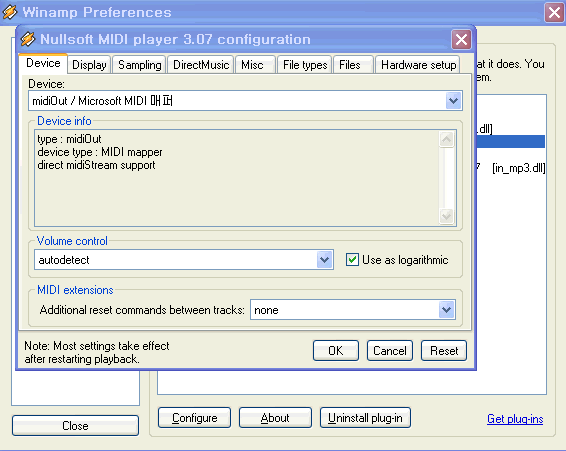
Task: Click the 'none' reset commands combo box
Action: (x=353, y=309)
